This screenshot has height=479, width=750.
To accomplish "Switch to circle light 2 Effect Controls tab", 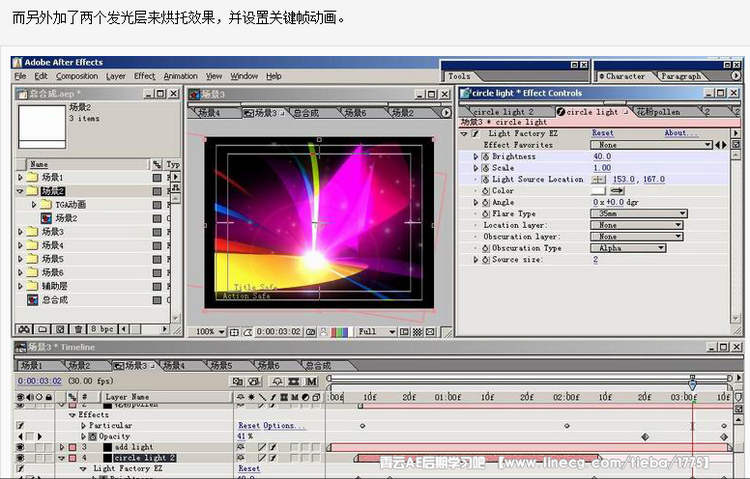I will pyautogui.click(x=503, y=112).
